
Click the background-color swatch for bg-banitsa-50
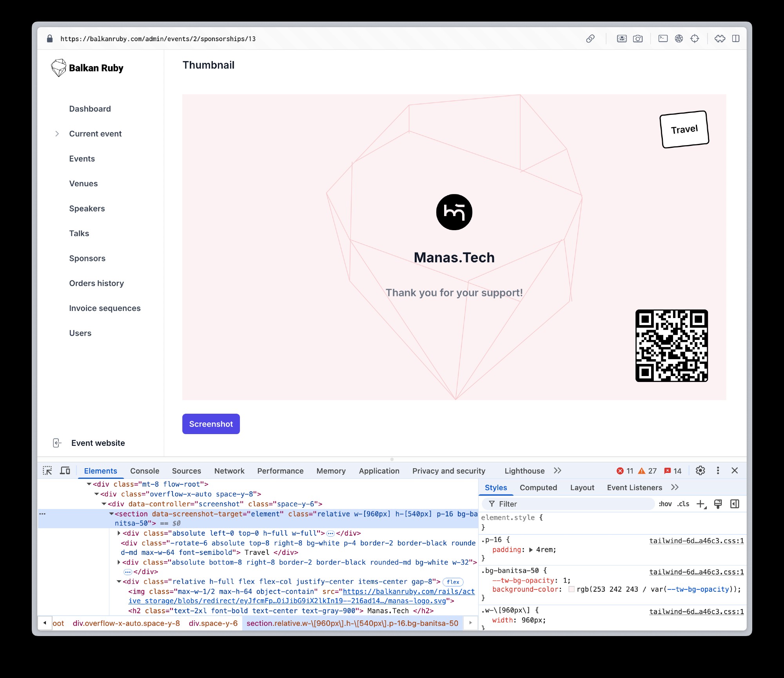coord(572,589)
